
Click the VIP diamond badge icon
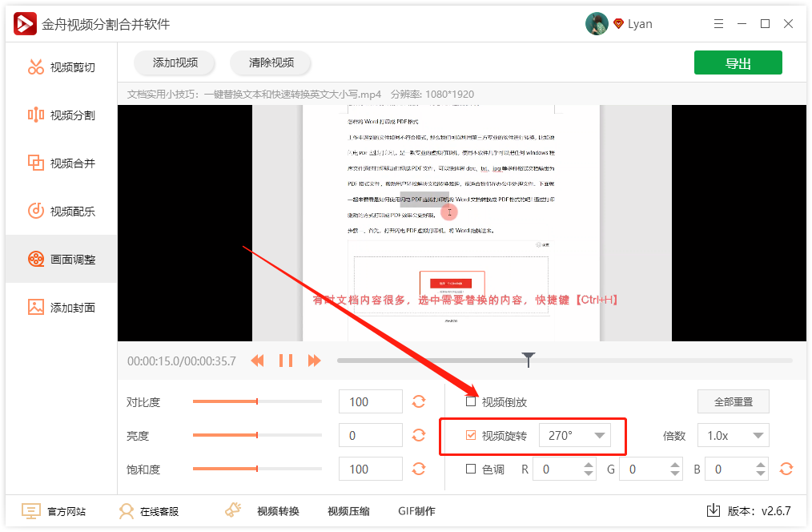(x=618, y=24)
